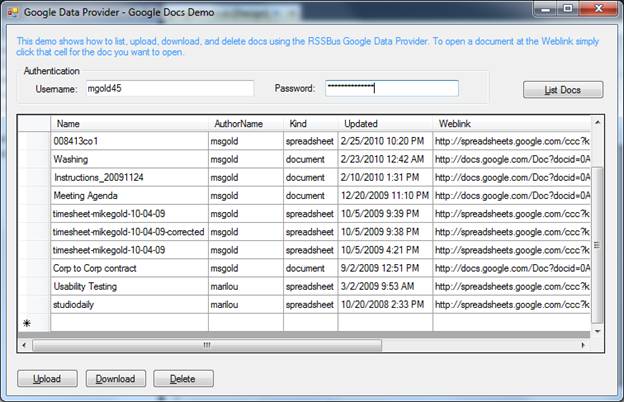Click the Delete button

(183, 379)
